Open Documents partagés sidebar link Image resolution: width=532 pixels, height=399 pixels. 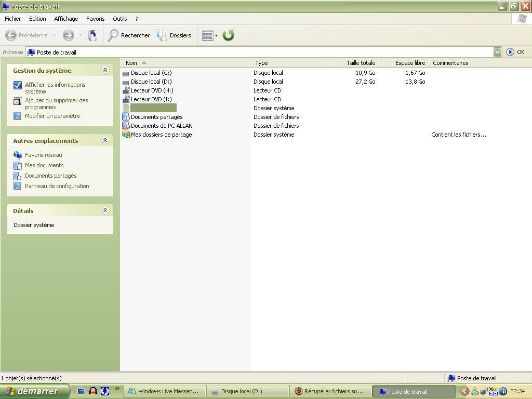point(50,176)
